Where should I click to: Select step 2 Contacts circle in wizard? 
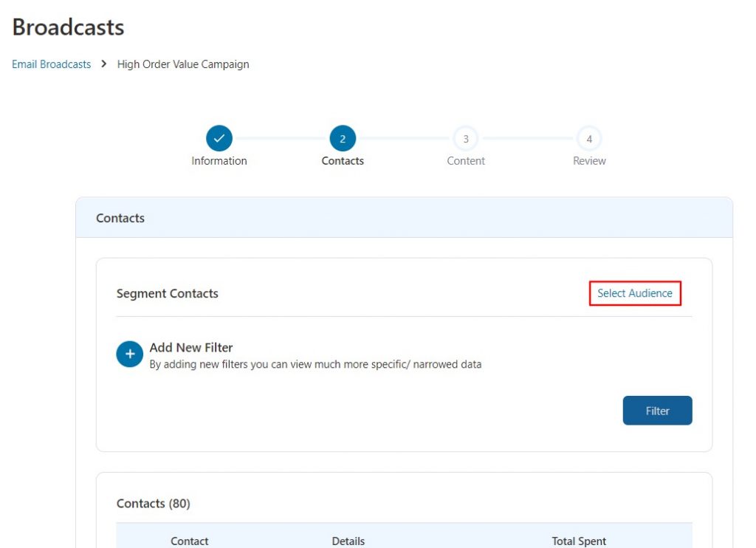[x=343, y=138]
